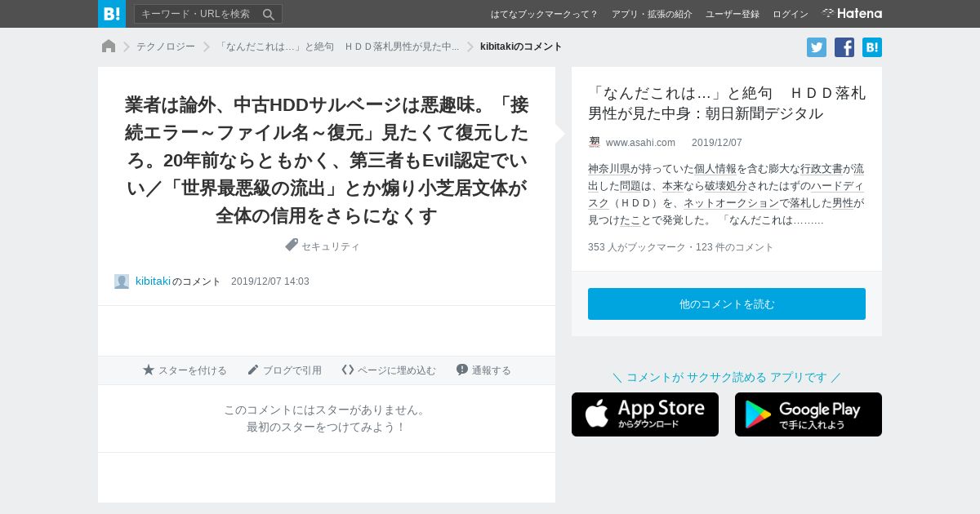Click スターを付ける to add a star
The image size is (980, 514).
coord(185,370)
